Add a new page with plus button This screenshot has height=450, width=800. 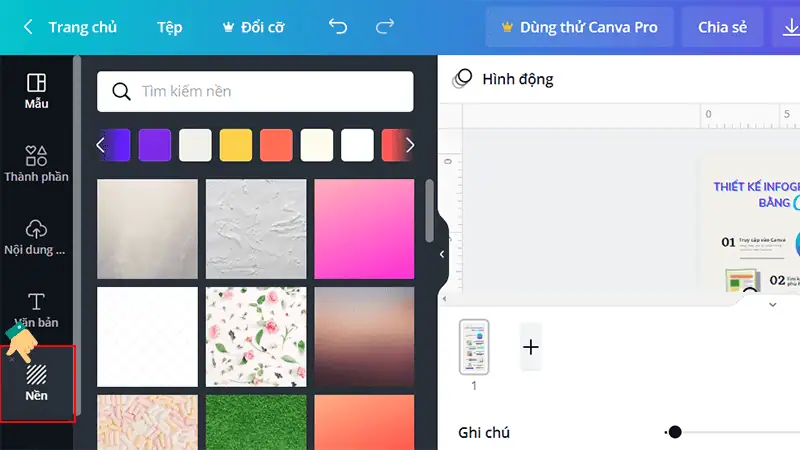[531, 347]
